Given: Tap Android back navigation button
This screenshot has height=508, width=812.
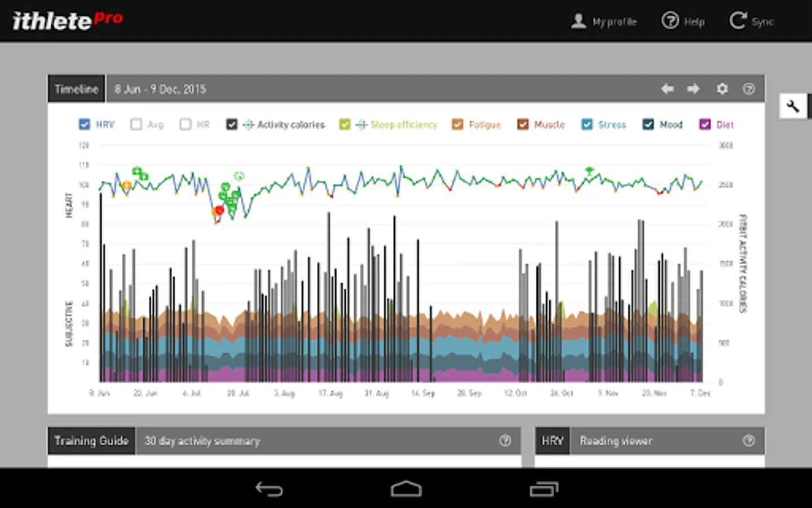Looking at the screenshot, I should point(269,489).
